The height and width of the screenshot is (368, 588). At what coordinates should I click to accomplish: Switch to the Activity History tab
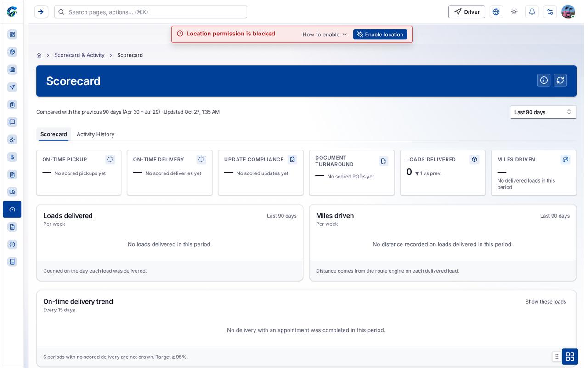[96, 134]
